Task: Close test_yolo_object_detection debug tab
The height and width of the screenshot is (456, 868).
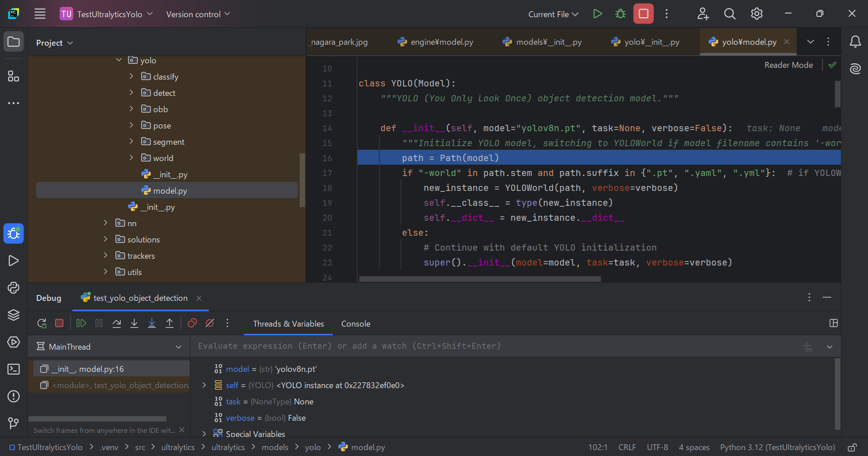Action: (199, 298)
